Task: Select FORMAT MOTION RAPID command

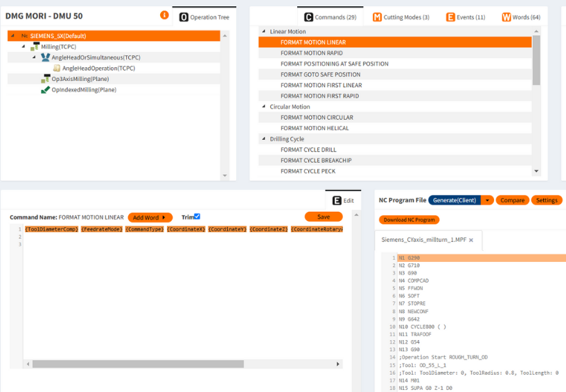Action: pyautogui.click(x=311, y=53)
